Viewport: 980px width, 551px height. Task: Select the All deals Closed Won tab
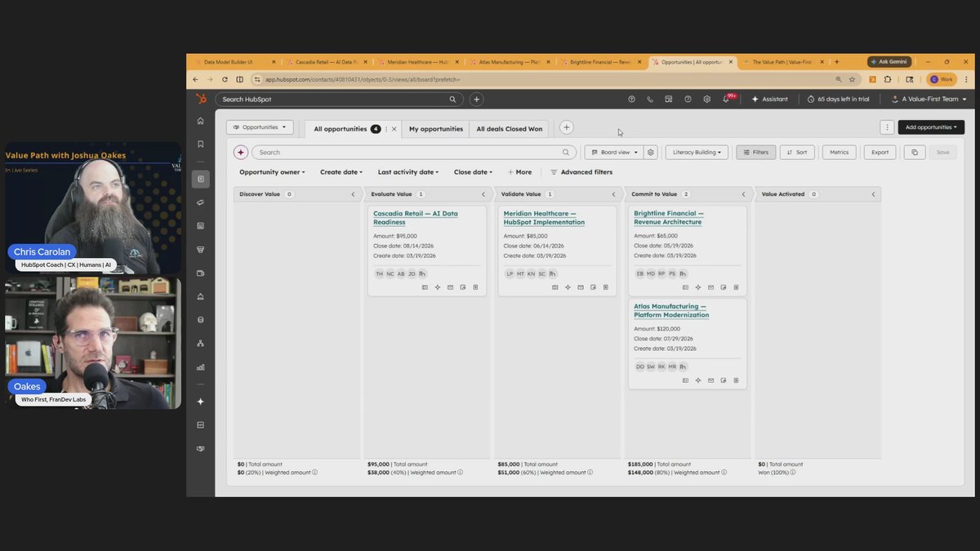tap(510, 128)
